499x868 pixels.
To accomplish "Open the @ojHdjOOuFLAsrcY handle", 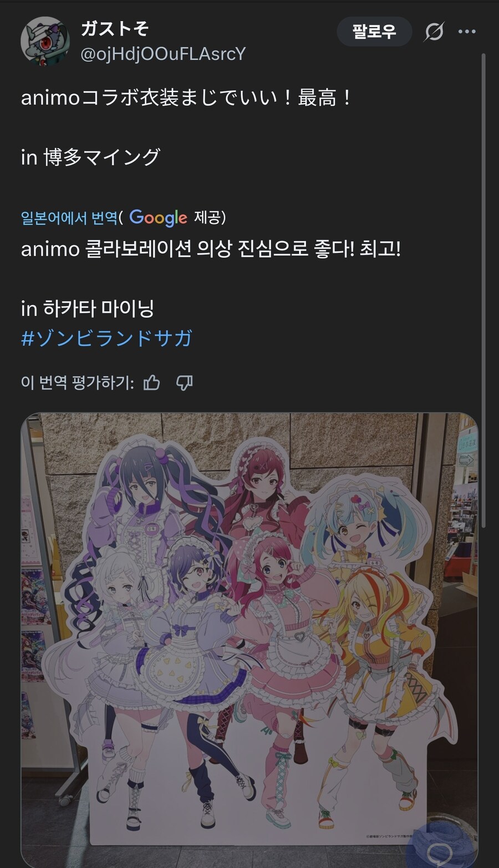I will coord(163,54).
